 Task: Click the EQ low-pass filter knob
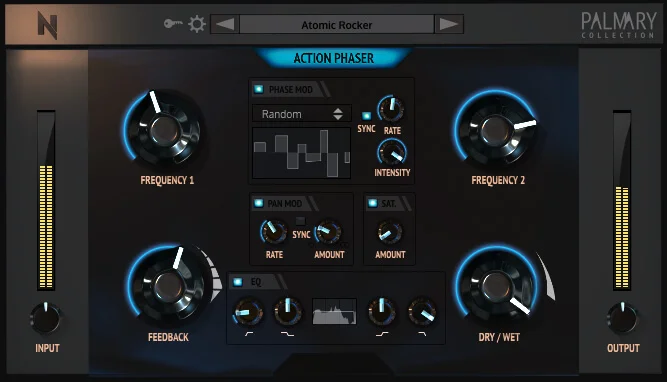pyautogui.click(x=422, y=312)
